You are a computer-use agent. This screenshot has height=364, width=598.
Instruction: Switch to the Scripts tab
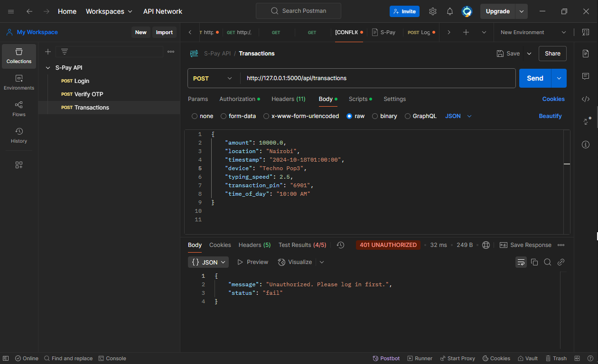(360, 99)
